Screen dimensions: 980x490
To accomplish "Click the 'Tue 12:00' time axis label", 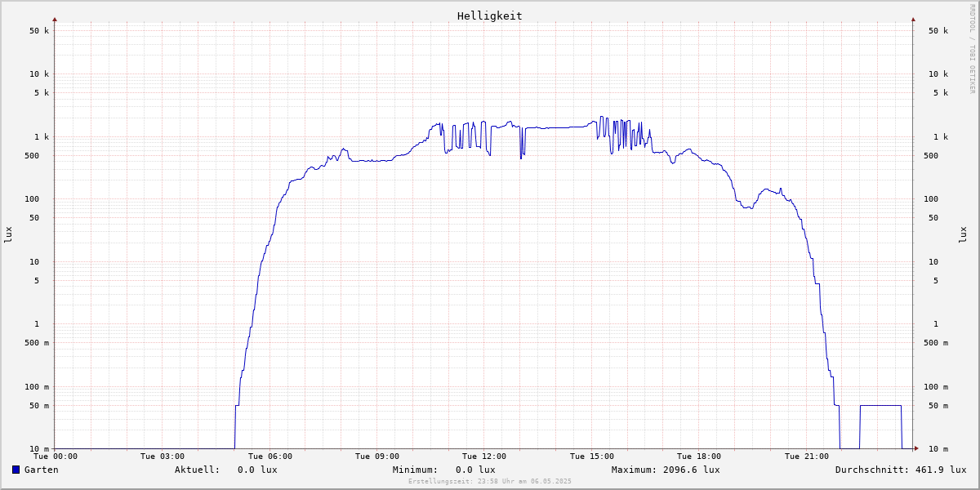I will [484, 457].
